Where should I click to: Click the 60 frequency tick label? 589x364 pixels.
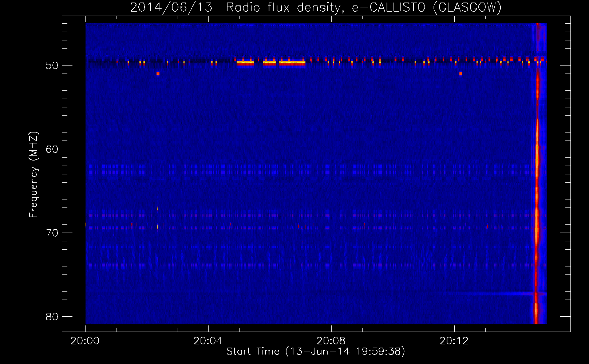52,149
